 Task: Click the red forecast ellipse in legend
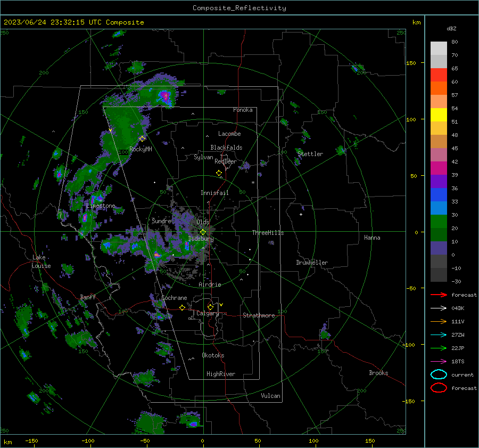point(439,388)
